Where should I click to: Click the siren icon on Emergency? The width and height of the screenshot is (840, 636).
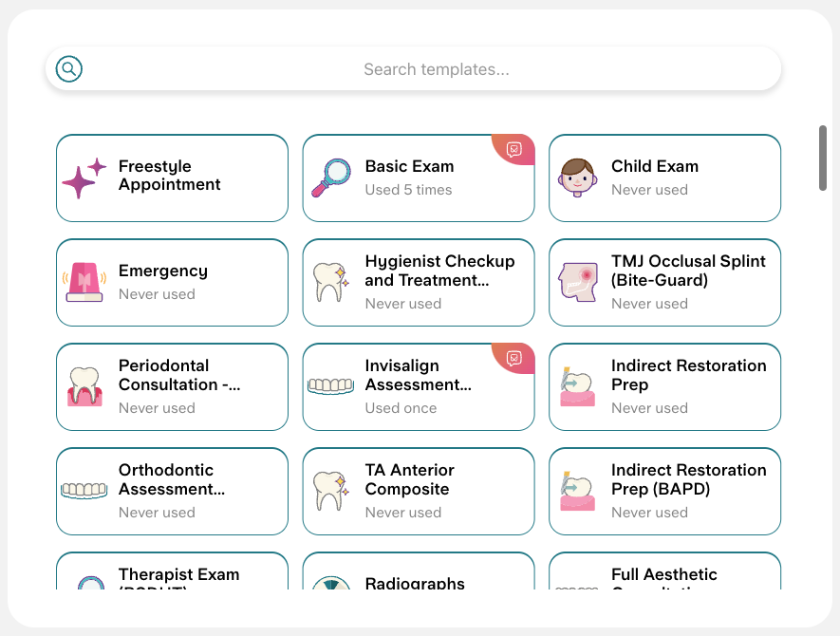pos(84,282)
